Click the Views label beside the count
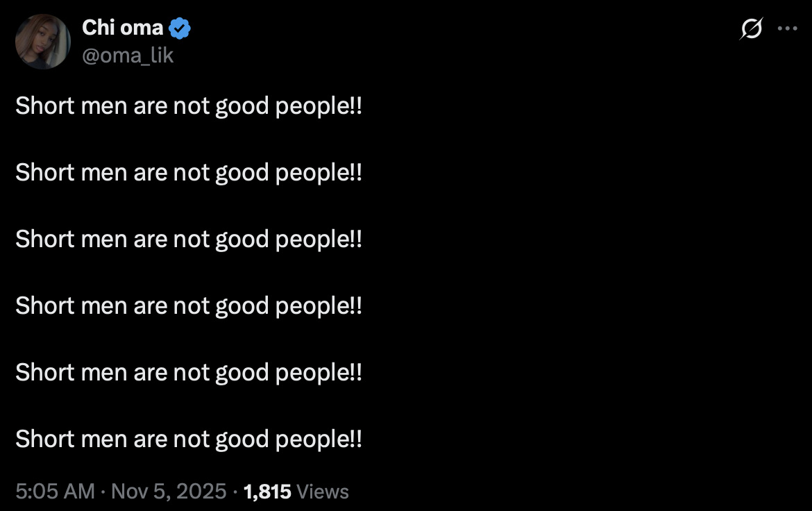 coord(323,492)
